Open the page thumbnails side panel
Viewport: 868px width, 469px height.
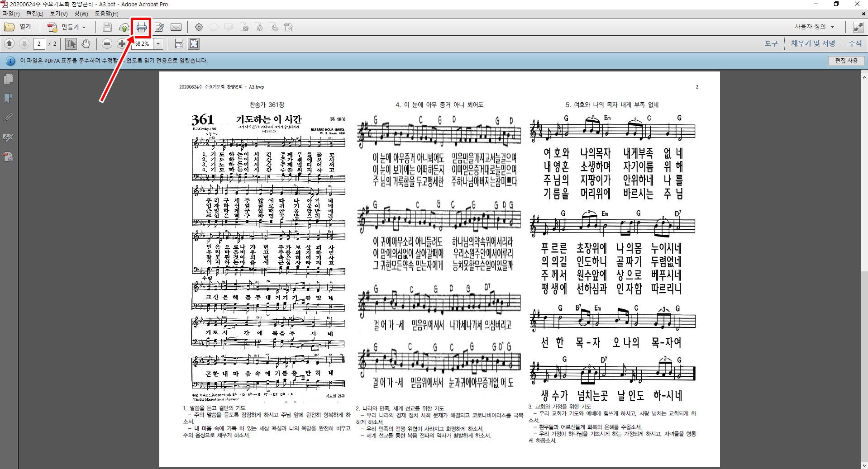[8, 79]
